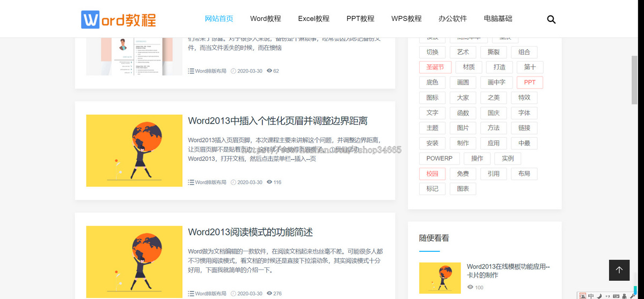Click the sidebar 卡片的制作 article thumbnail

[440, 278]
